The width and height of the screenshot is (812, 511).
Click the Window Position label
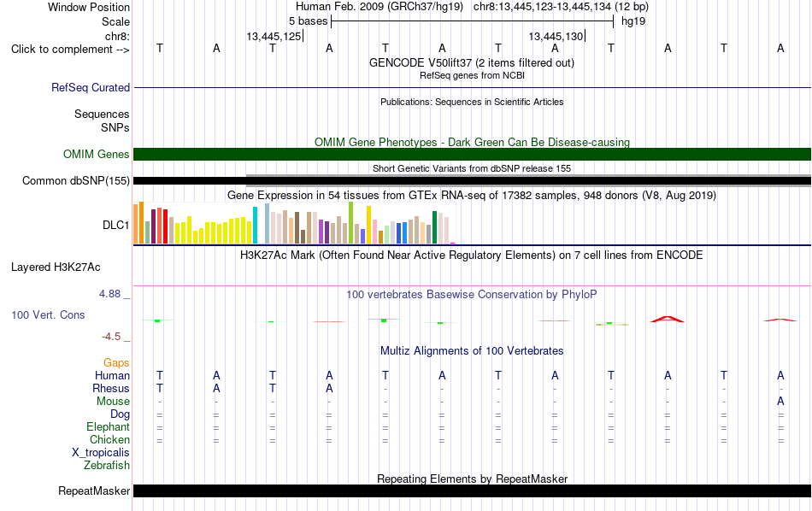coord(89,7)
